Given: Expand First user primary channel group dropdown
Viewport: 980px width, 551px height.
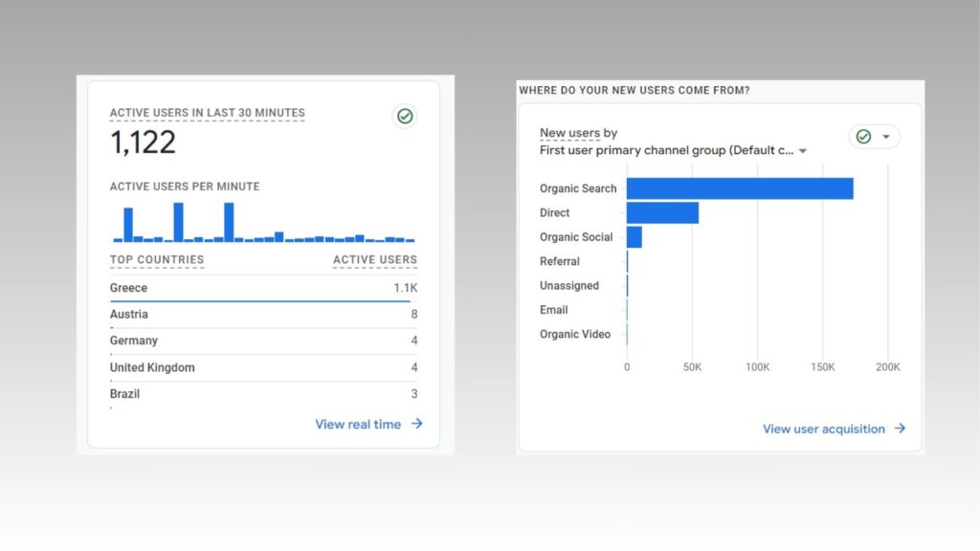Looking at the screenshot, I should coord(803,151).
